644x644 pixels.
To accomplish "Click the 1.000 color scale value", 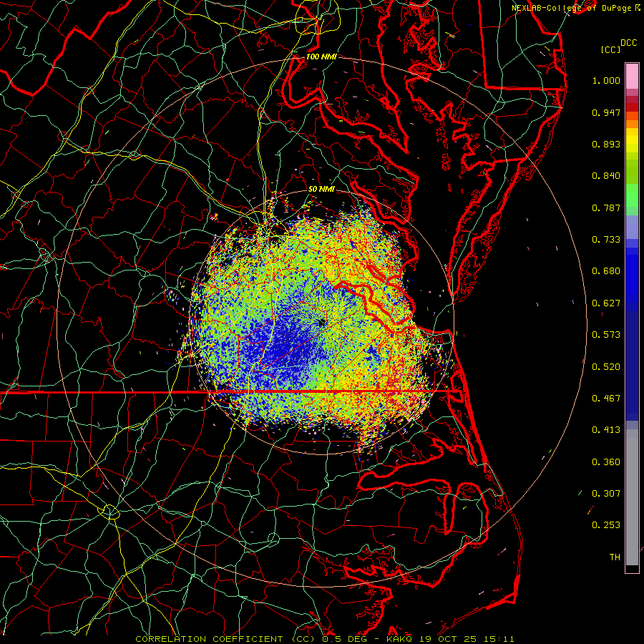I will [x=606, y=80].
